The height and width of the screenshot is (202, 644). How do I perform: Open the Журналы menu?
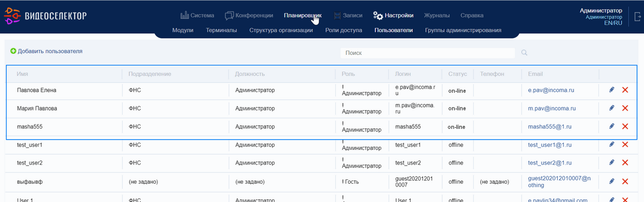[437, 16]
